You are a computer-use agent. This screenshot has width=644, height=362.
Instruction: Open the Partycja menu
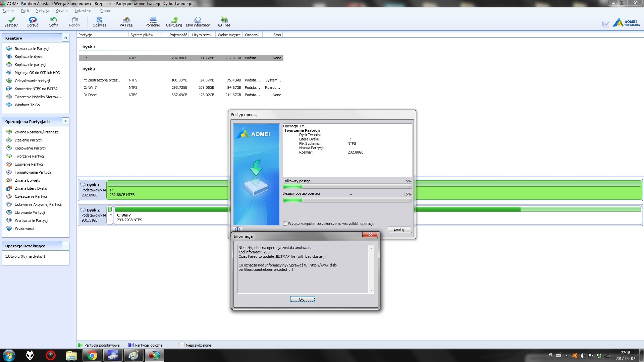coord(42,11)
